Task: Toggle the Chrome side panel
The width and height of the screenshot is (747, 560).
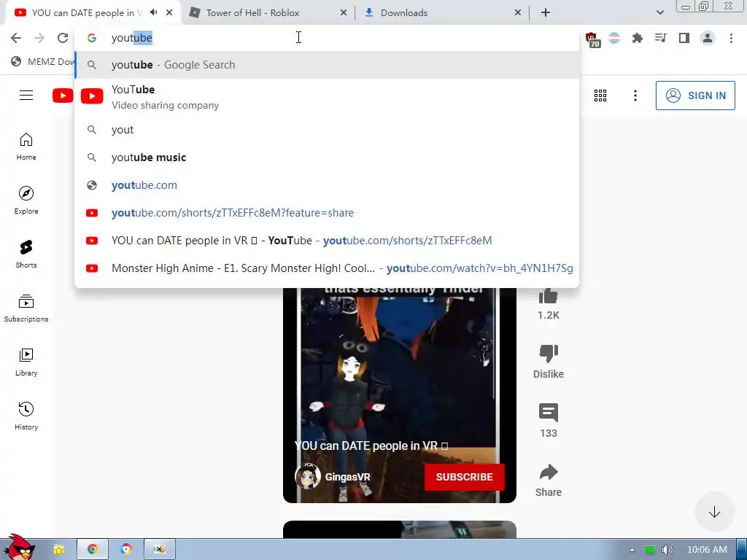Action: pyautogui.click(x=684, y=38)
